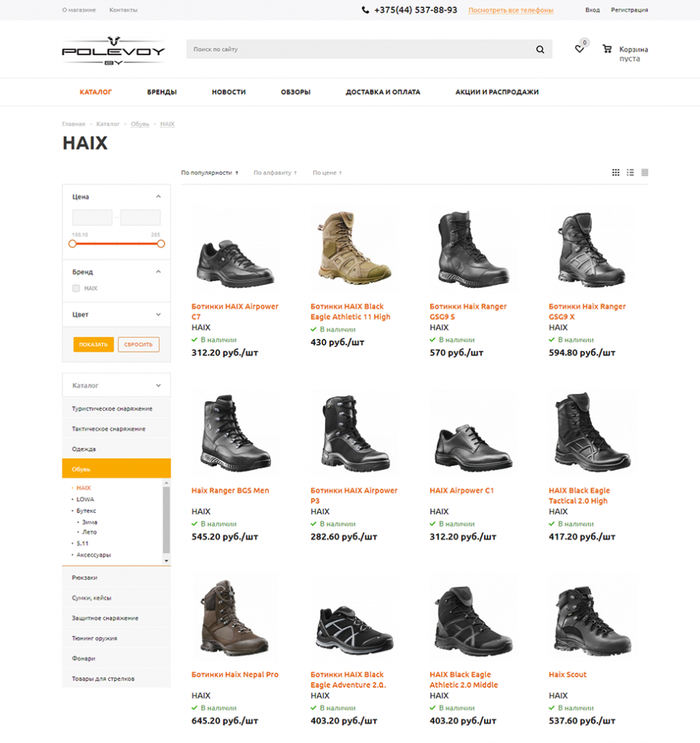Image resolution: width=700 pixels, height=743 pixels.
Task: Select the Лето subcategory
Action: [x=89, y=532]
